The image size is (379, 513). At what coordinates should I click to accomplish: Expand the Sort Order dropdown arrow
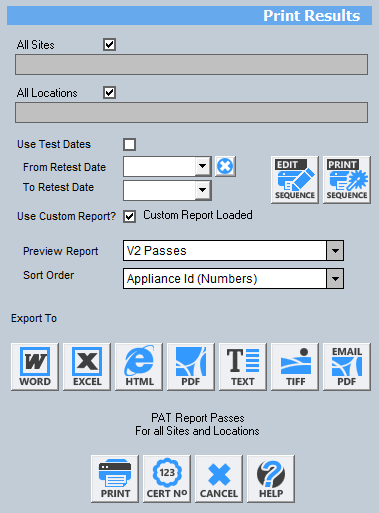pyautogui.click(x=335, y=279)
